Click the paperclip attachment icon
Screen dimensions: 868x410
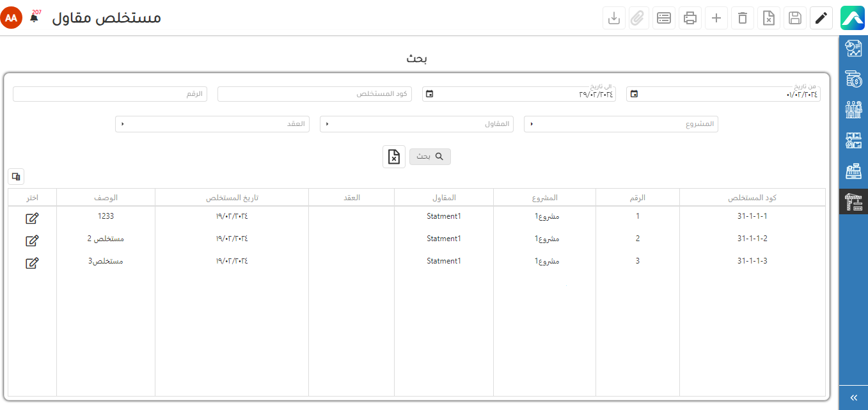click(638, 18)
